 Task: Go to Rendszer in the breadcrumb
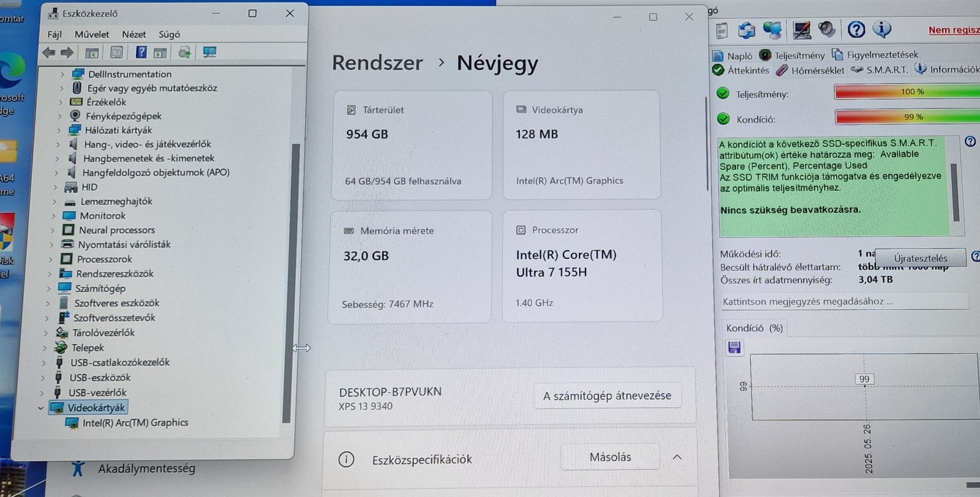377,63
